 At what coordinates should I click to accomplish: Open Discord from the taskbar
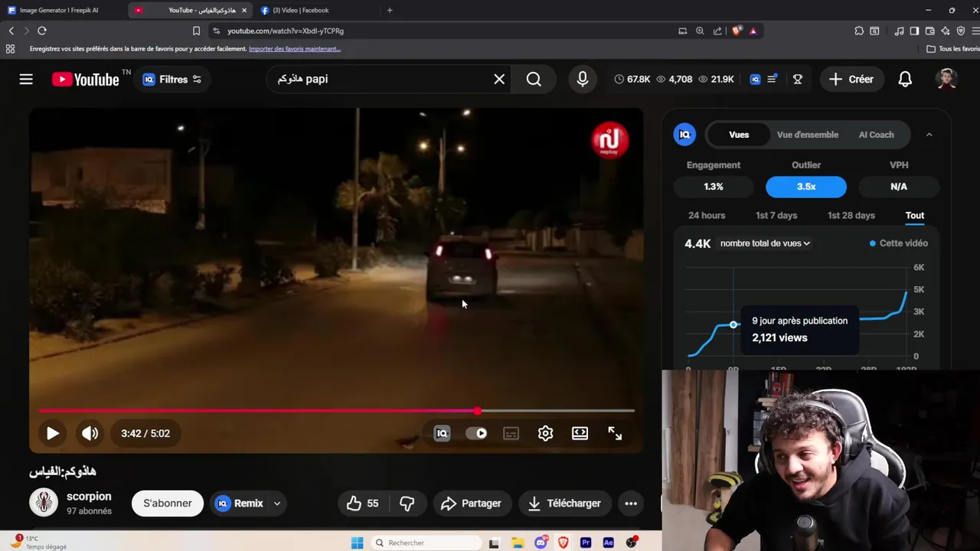tap(541, 543)
